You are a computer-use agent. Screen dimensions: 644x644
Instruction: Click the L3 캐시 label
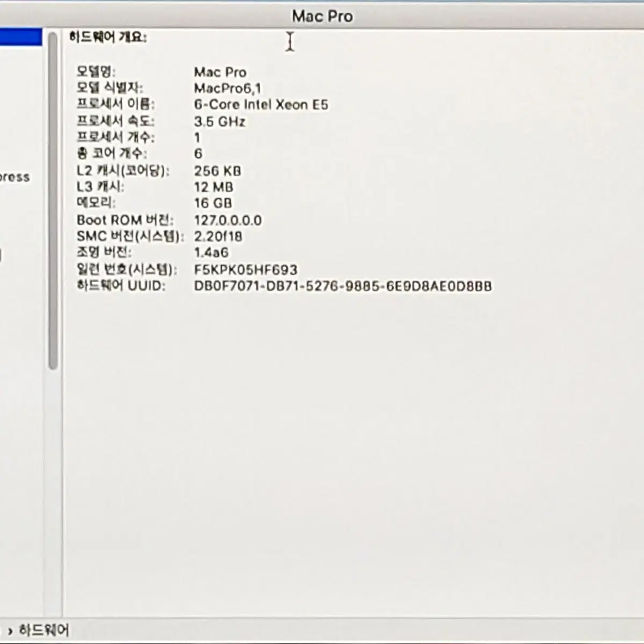point(100,187)
